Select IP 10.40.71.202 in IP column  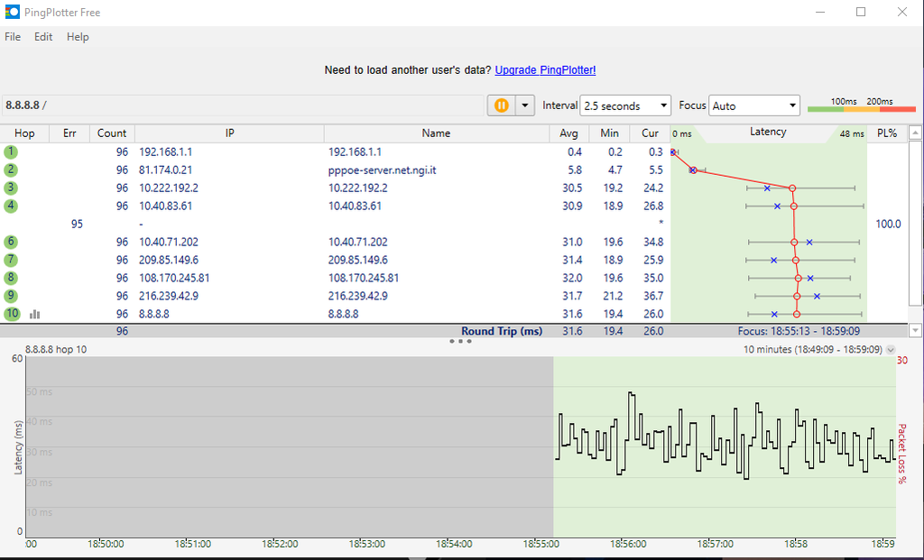click(169, 242)
